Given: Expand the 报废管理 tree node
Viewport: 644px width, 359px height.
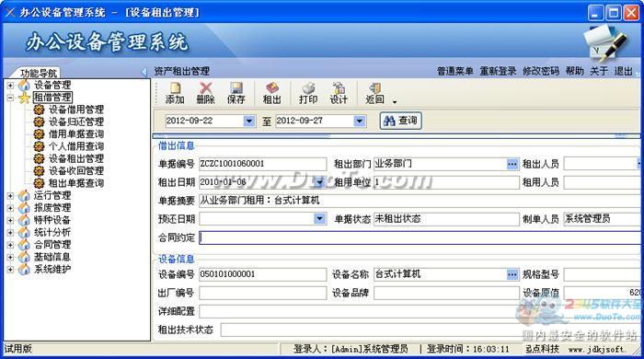Looking at the screenshot, I should pyautogui.click(x=10, y=208).
